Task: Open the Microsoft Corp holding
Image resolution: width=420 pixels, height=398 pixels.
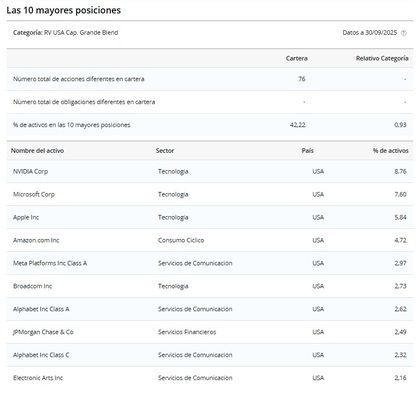Action: [34, 194]
